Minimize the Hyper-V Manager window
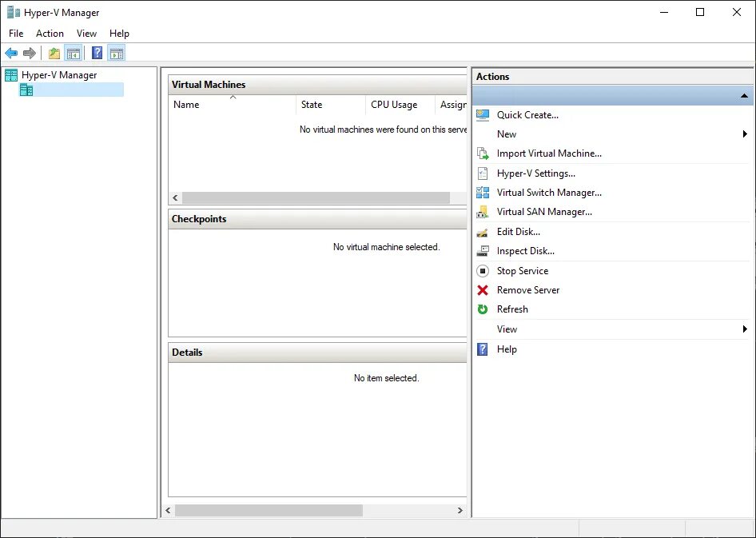 664,12
